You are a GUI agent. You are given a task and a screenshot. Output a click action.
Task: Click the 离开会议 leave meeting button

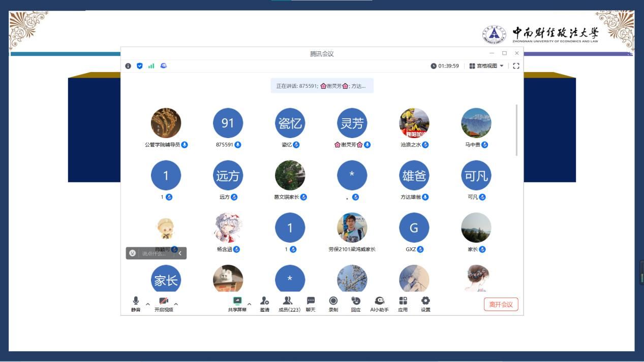(x=501, y=304)
